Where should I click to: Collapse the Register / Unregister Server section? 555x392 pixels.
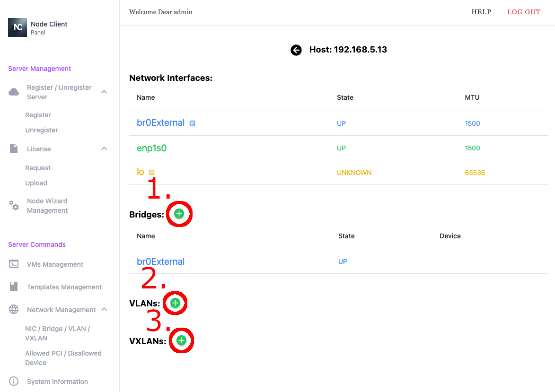104,92
